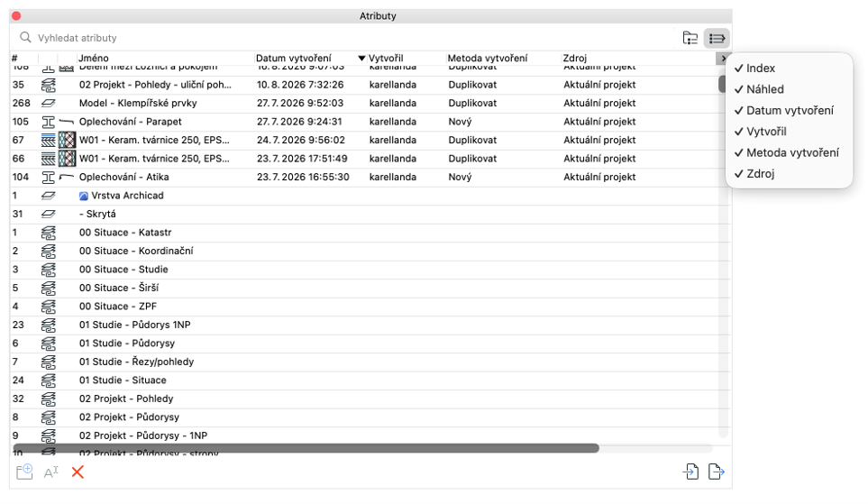Click the export attributes icon
The height and width of the screenshot is (504, 868).
click(717, 472)
